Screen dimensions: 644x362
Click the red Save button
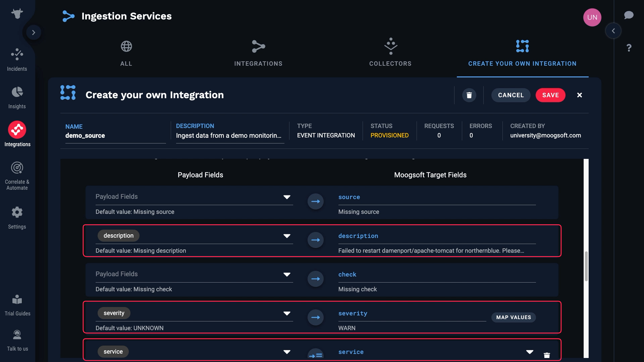(x=550, y=95)
